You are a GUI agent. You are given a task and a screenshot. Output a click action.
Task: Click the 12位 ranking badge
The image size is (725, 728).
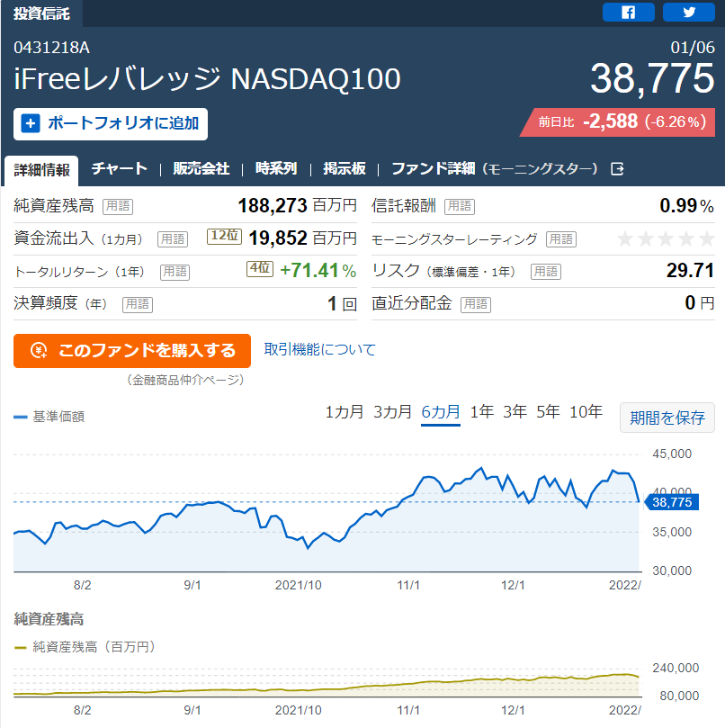click(x=224, y=237)
